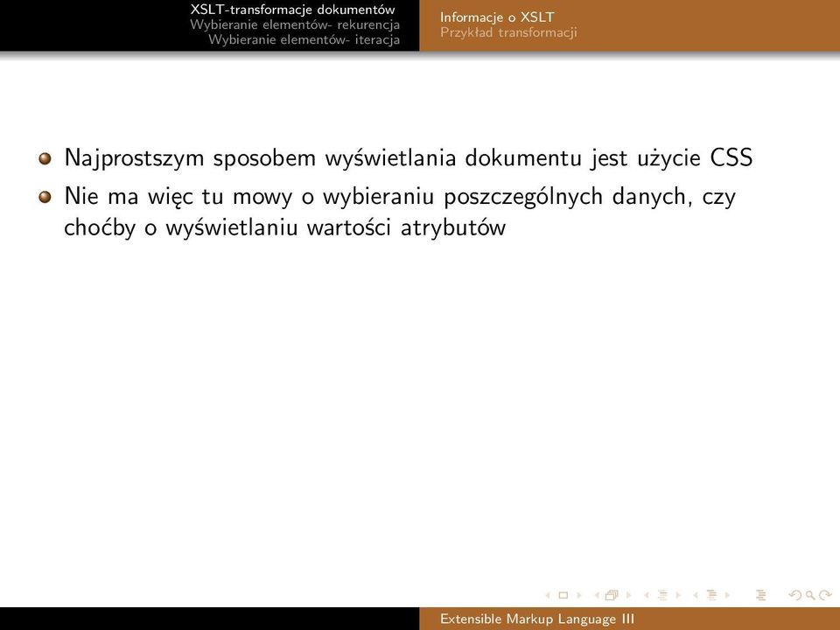Go to next frame arrow after stacked frames icon
Screen dimensions: 840x630
[628, 595]
